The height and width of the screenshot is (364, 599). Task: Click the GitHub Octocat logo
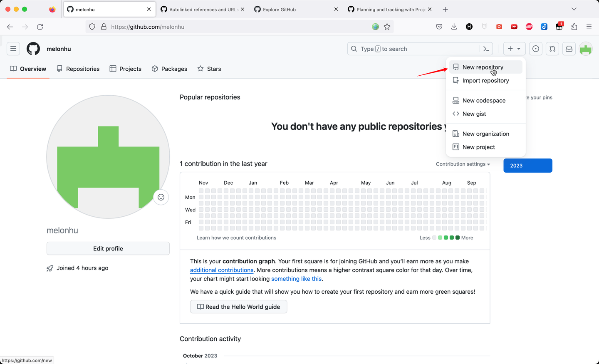pos(33,49)
